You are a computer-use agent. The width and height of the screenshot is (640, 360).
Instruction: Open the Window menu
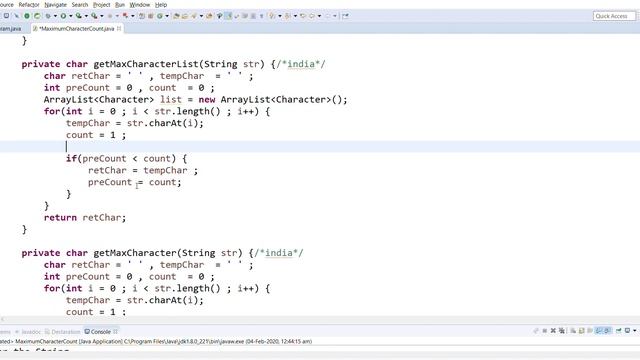[140, 4]
